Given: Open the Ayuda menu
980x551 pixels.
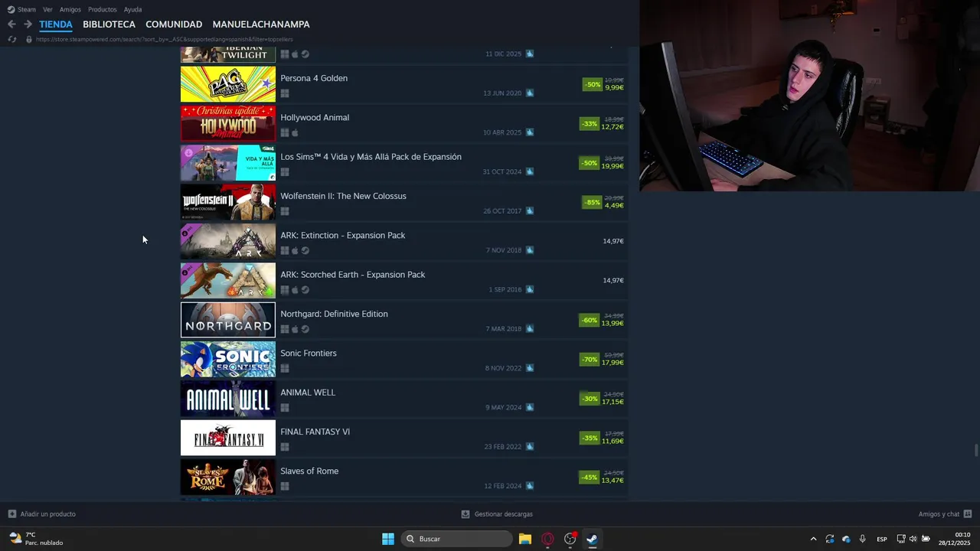Looking at the screenshot, I should pos(132,9).
